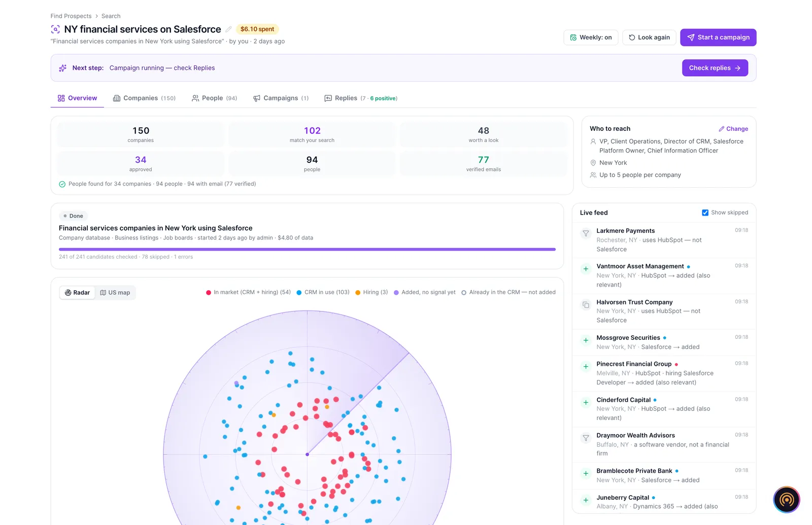The image size is (812, 525).
Task: Open the Replies tab
Action: (x=361, y=98)
